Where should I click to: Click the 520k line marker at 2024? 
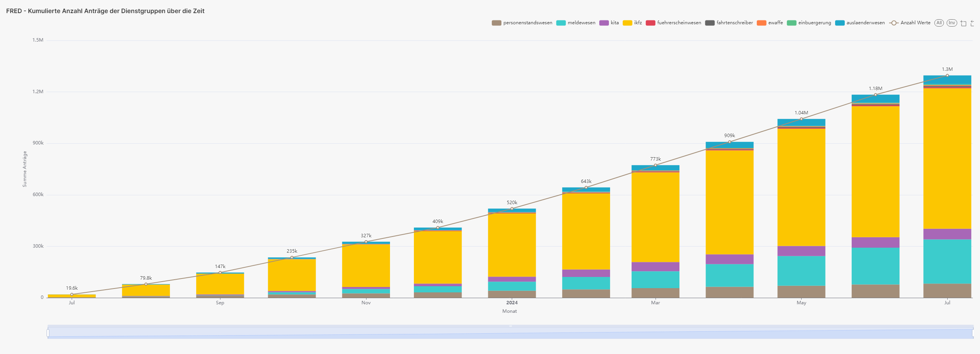512,209
